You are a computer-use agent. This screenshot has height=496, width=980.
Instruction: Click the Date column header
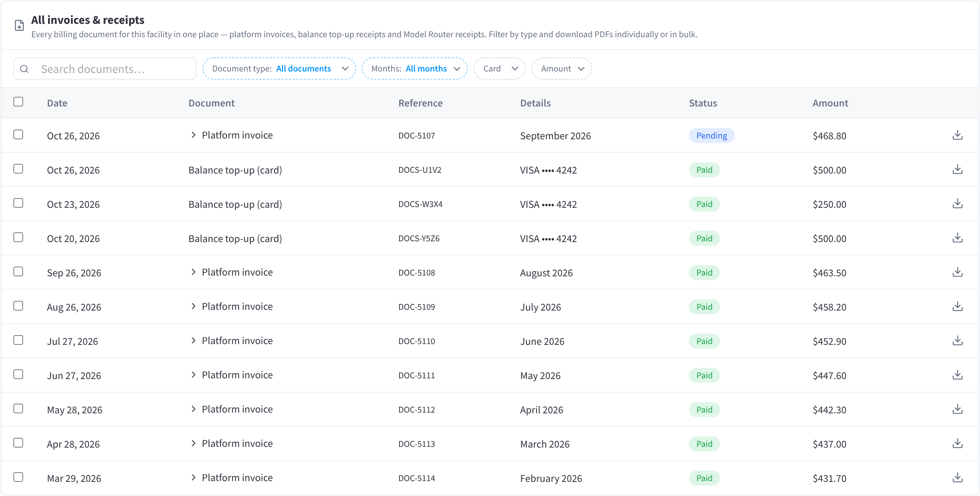[x=57, y=103]
